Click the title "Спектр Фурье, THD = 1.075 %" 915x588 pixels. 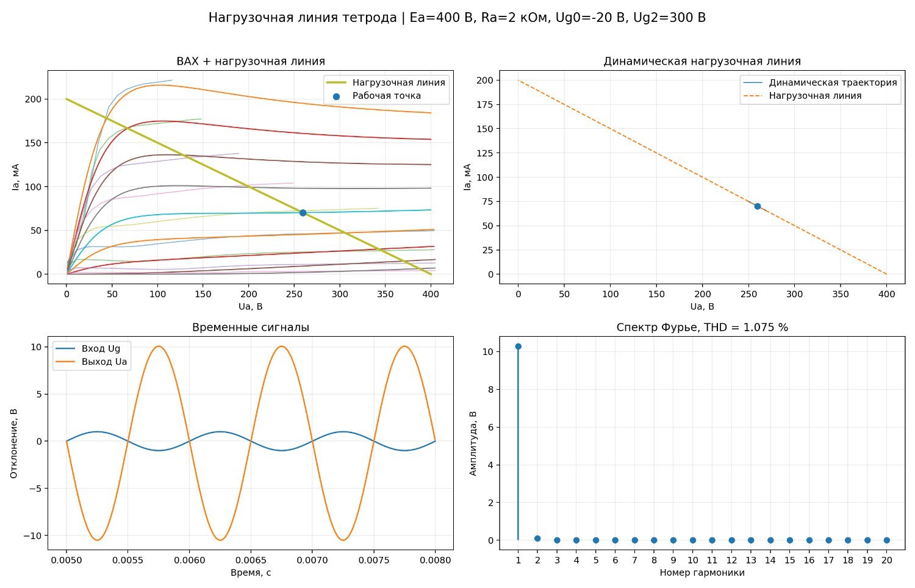702,328
